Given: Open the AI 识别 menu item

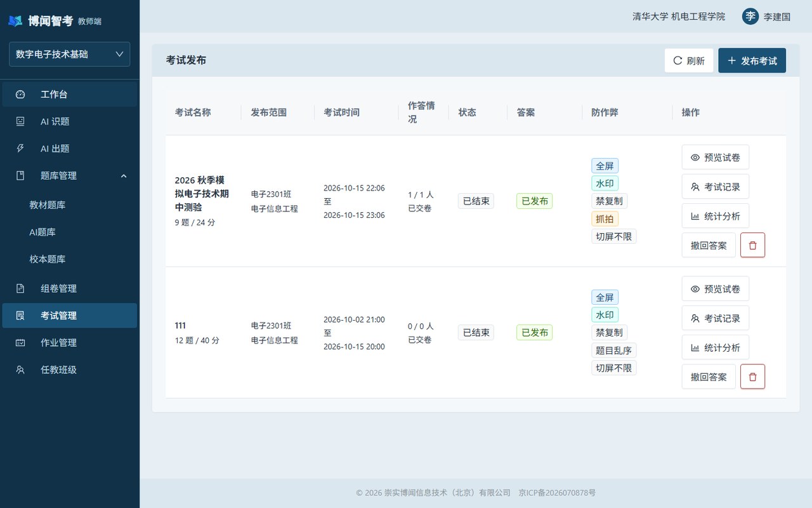Looking at the screenshot, I should 70,121.
